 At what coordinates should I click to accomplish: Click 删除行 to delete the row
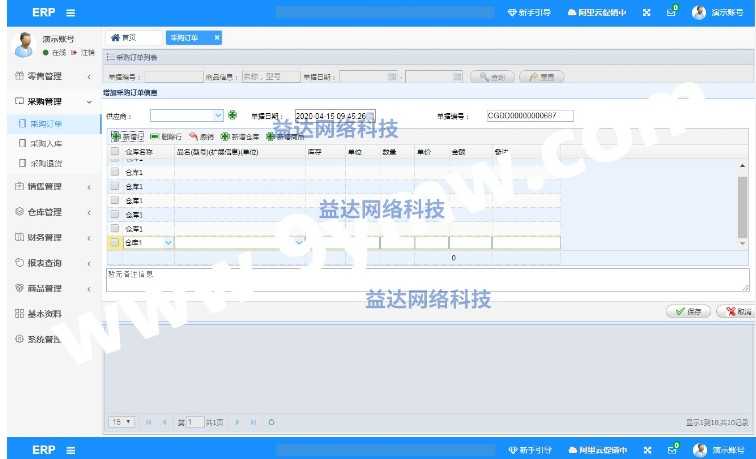(x=165, y=137)
